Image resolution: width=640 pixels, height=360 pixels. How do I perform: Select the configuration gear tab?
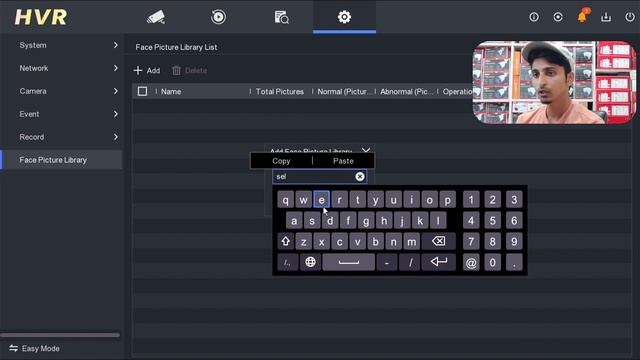pyautogui.click(x=344, y=17)
